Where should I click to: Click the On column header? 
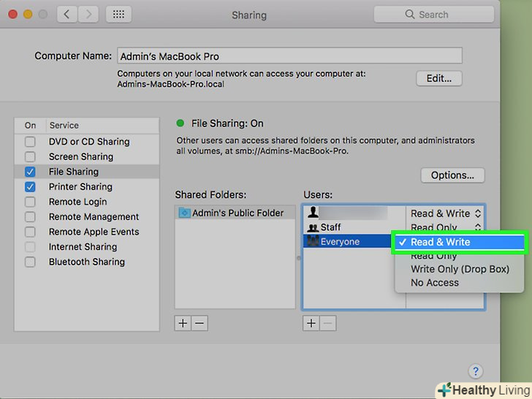[x=30, y=126]
